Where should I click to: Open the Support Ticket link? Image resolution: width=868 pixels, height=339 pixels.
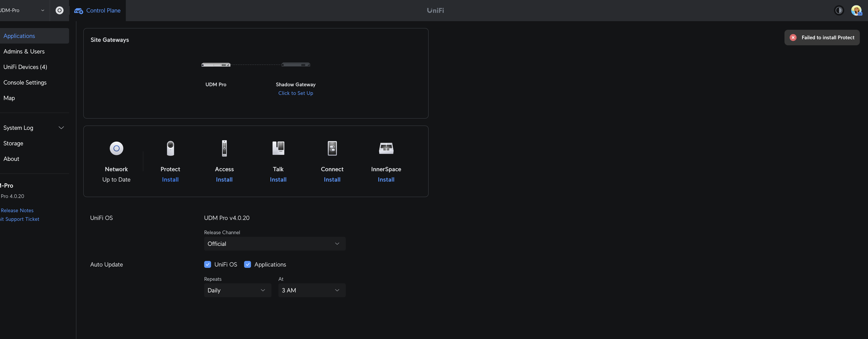(x=20, y=219)
